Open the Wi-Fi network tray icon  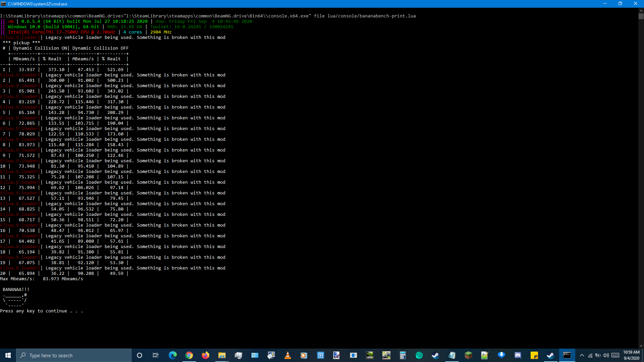tap(590, 355)
